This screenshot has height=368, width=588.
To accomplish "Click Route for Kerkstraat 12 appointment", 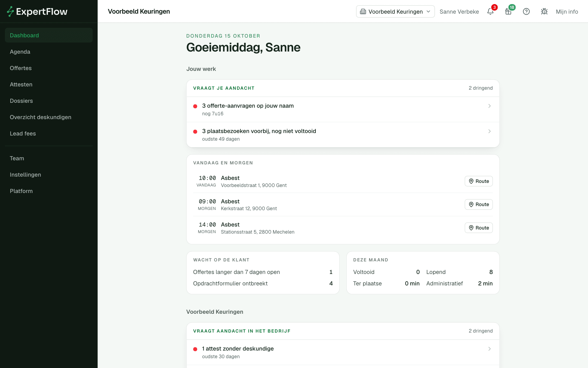I will point(479,204).
